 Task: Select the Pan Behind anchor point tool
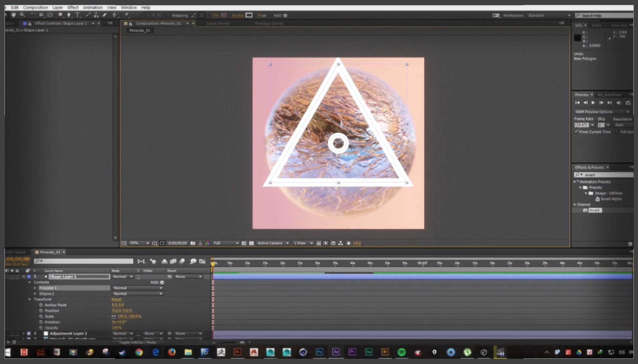tap(50, 15)
